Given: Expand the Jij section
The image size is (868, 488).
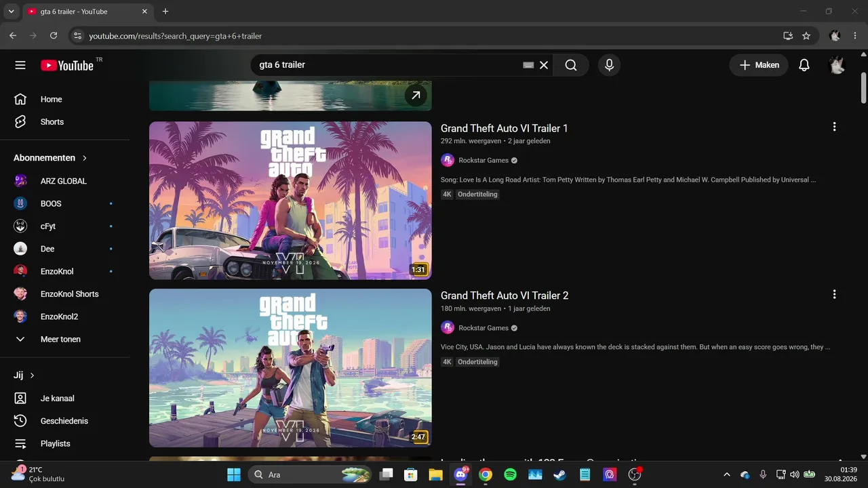Looking at the screenshot, I should tap(24, 375).
